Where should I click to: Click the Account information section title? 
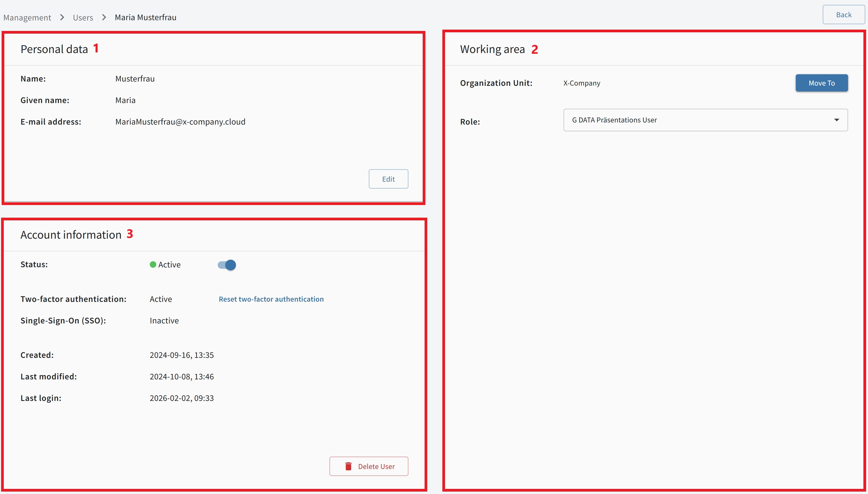click(x=71, y=234)
